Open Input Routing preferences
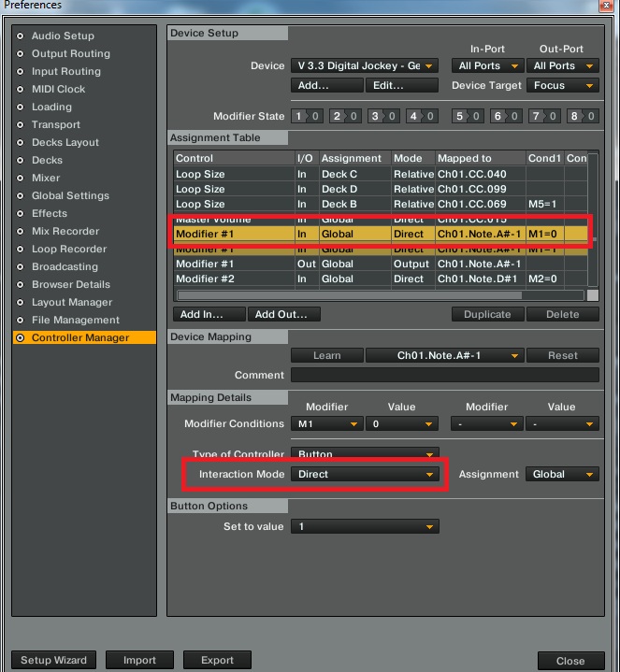Screen dimensions: 620x672 click(66, 71)
